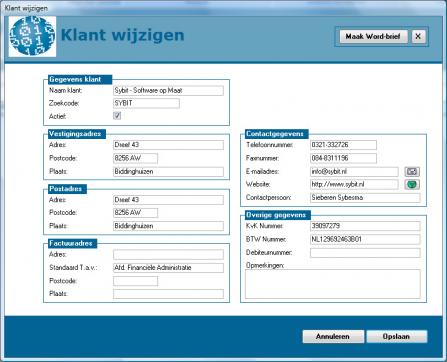Click the email icon beside E-mailadres field
This screenshot has width=447, height=362.
click(x=412, y=172)
